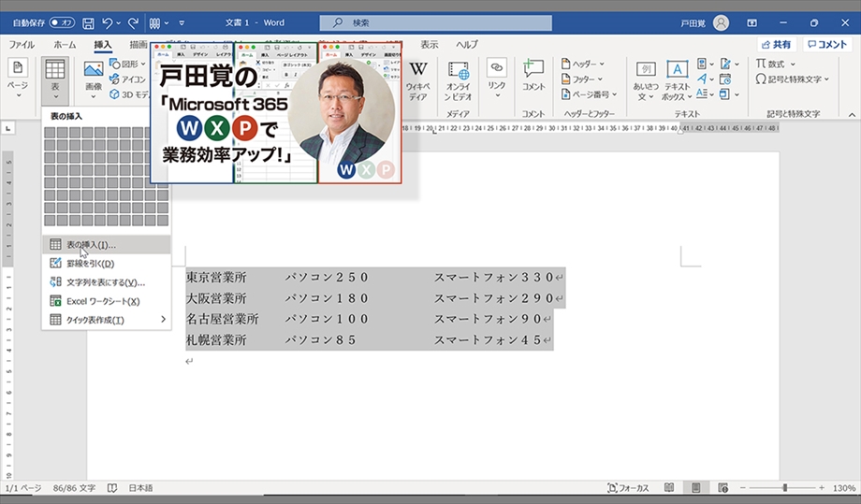The width and height of the screenshot is (861, 504).
Task: Open the ヘッダー dropdown
Action: (583, 65)
